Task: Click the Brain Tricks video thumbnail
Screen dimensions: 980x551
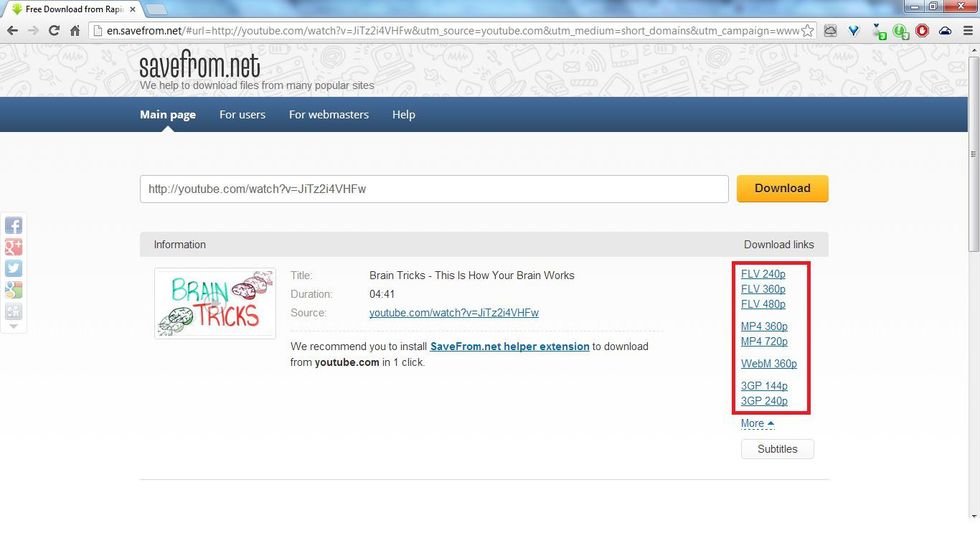Action: click(x=215, y=303)
